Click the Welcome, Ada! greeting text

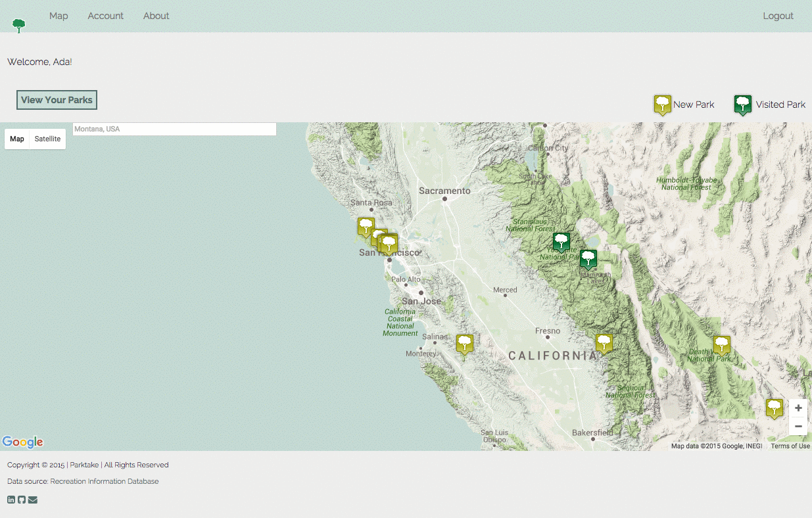(x=39, y=62)
